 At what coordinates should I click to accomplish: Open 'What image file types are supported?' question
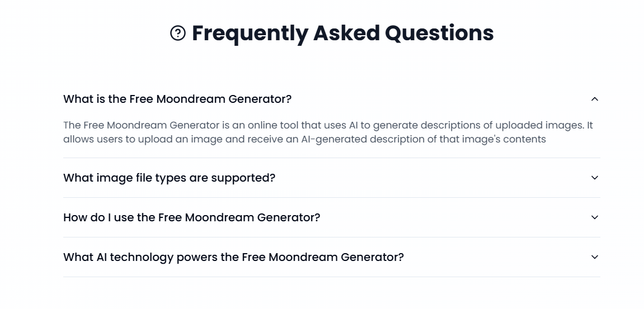[169, 178]
